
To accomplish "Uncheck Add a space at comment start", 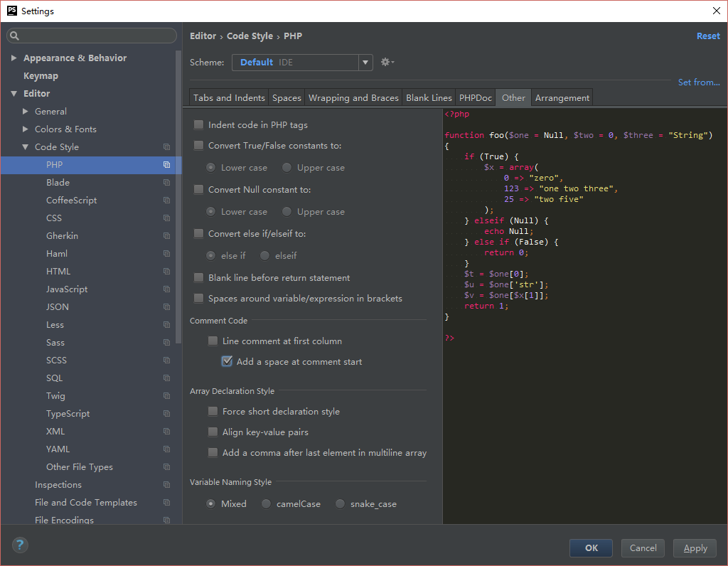I will [227, 361].
